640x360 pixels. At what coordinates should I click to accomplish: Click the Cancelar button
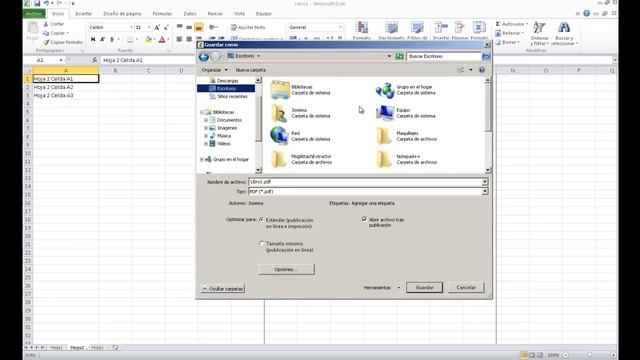point(466,288)
